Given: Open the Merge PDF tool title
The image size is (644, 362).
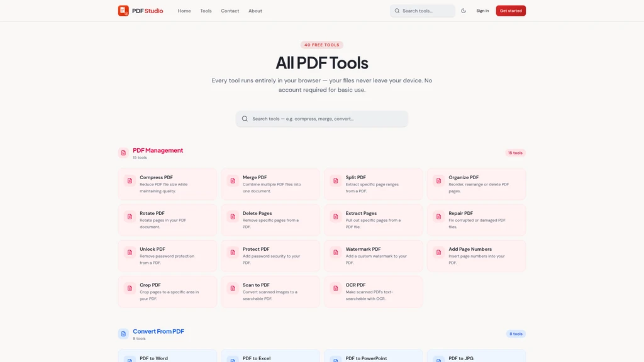Looking at the screenshot, I should 255,177.
